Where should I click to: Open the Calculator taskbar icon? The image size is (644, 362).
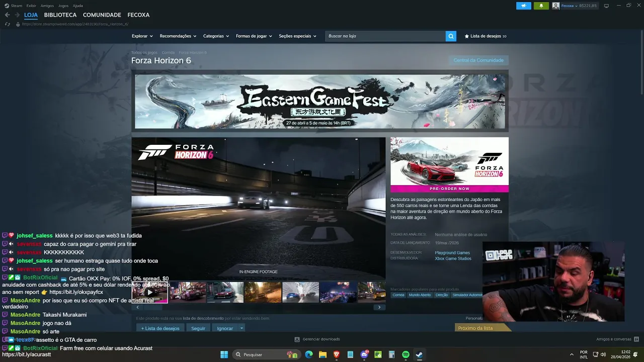click(391, 354)
